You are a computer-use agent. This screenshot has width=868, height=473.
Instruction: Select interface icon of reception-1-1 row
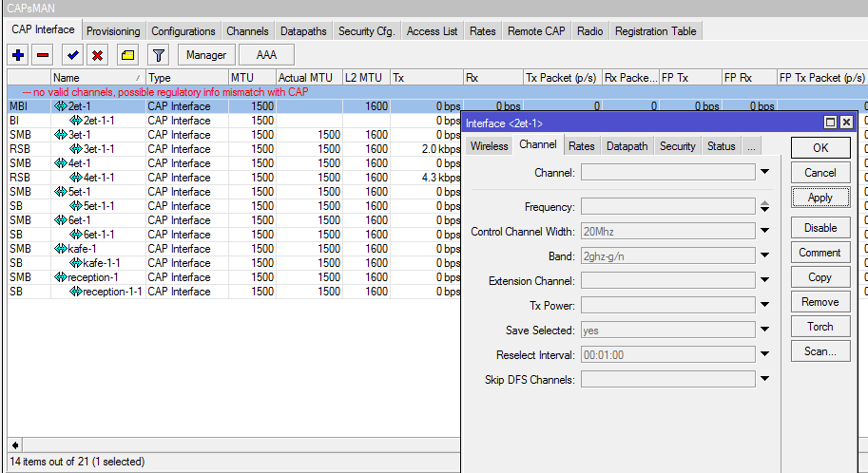pyautogui.click(x=76, y=292)
